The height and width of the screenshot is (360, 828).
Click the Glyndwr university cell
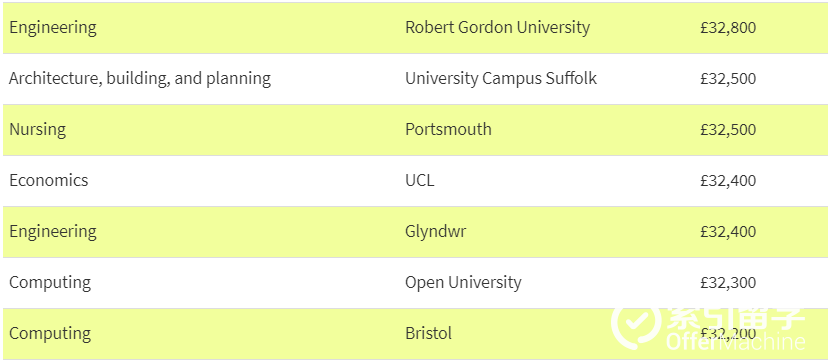click(x=436, y=232)
